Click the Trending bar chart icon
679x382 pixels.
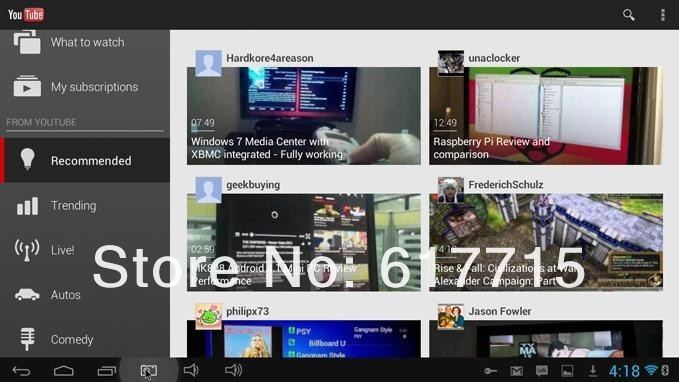coord(27,206)
